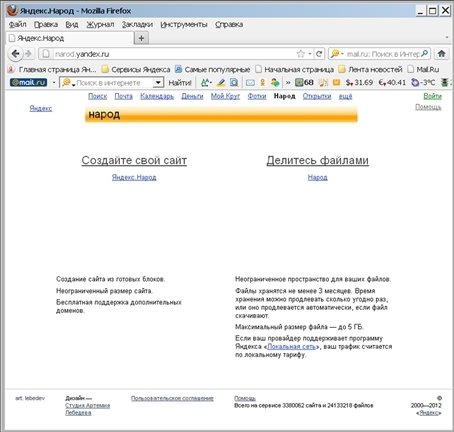The height and width of the screenshot is (432, 454).
Task: Click the orange person toolbar icon
Action: pyautogui.click(x=263, y=82)
